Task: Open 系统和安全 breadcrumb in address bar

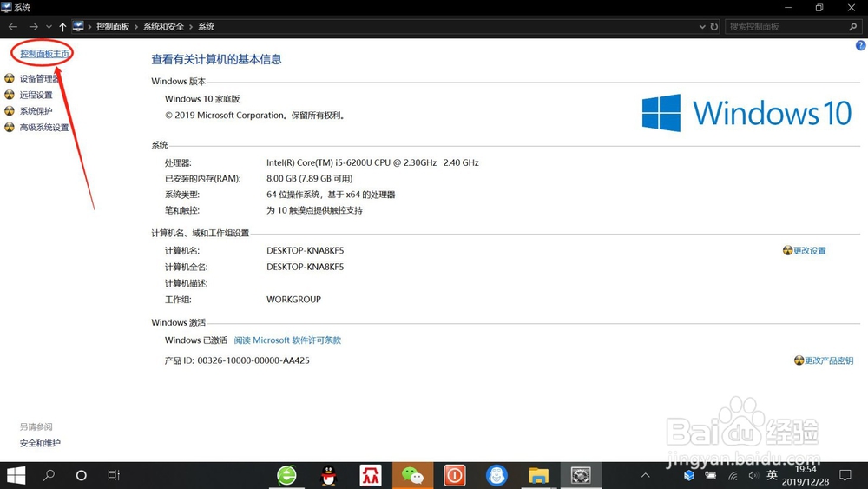Action: coord(163,27)
